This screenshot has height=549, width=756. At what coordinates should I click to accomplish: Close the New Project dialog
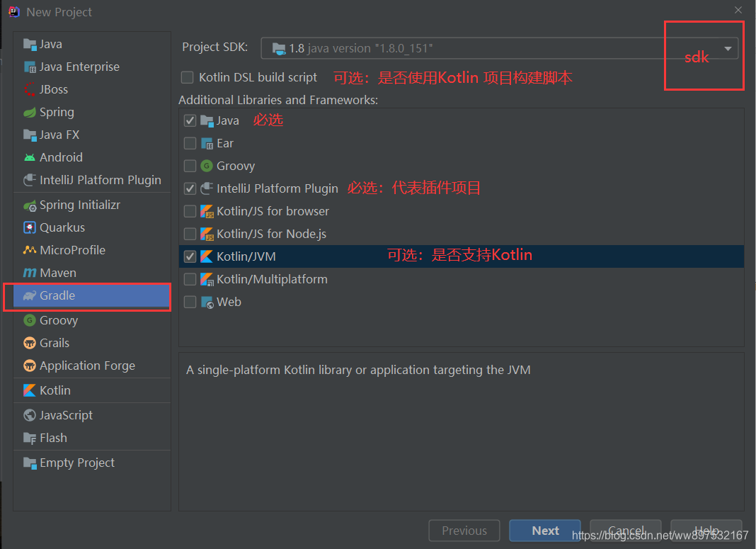pos(738,10)
